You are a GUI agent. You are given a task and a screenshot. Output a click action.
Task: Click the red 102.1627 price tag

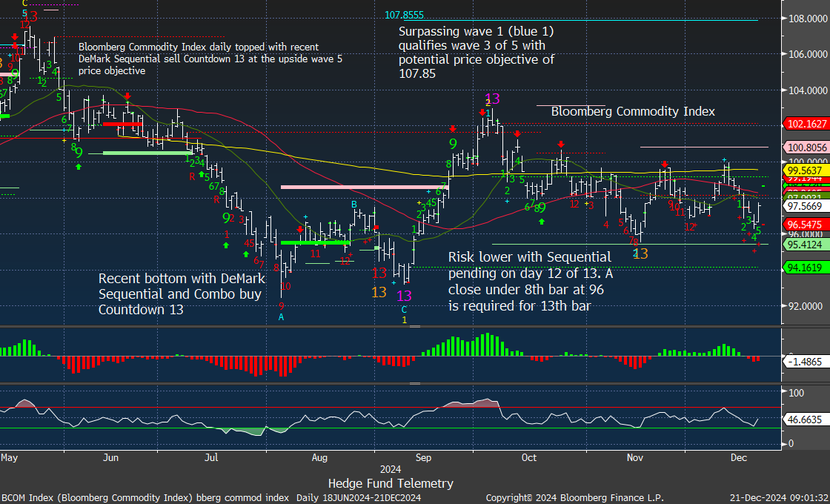tap(807, 124)
